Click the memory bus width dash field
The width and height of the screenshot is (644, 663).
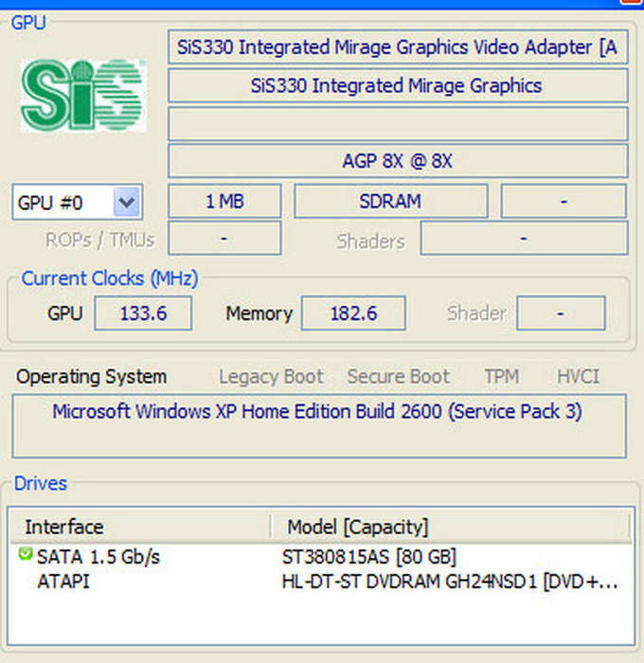pyautogui.click(x=563, y=201)
